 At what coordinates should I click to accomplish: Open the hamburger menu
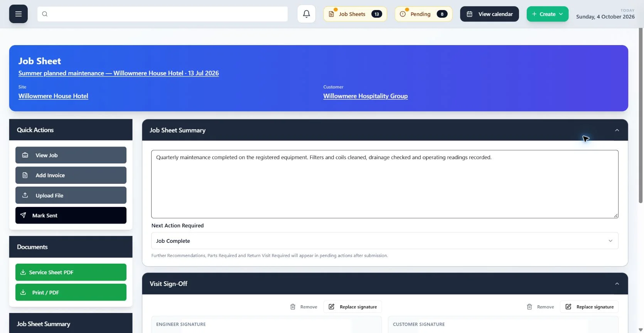(19, 14)
